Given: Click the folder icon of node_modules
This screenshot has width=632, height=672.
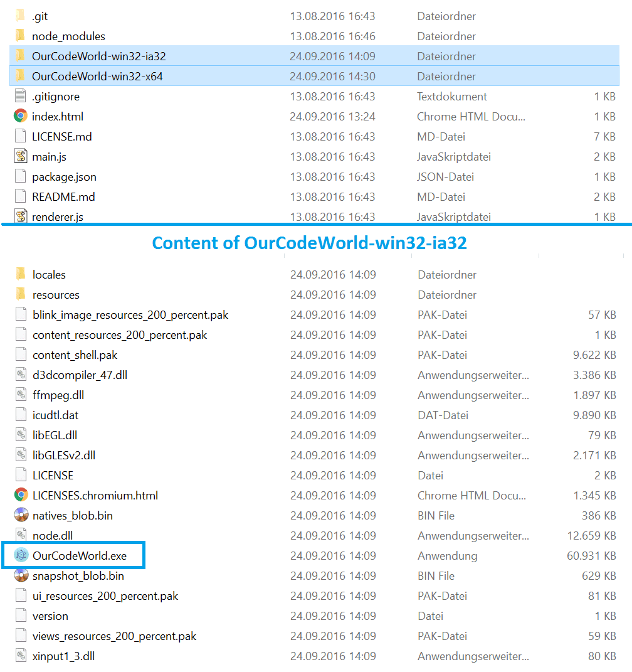Looking at the screenshot, I should coord(21,36).
